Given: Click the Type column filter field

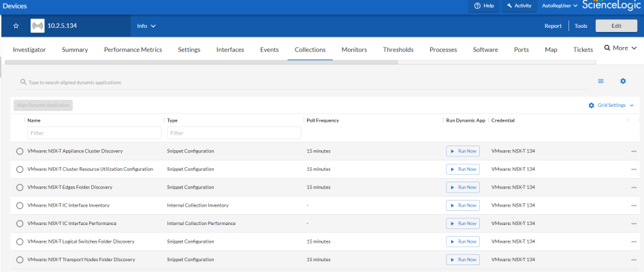Looking at the screenshot, I should 234,133.
